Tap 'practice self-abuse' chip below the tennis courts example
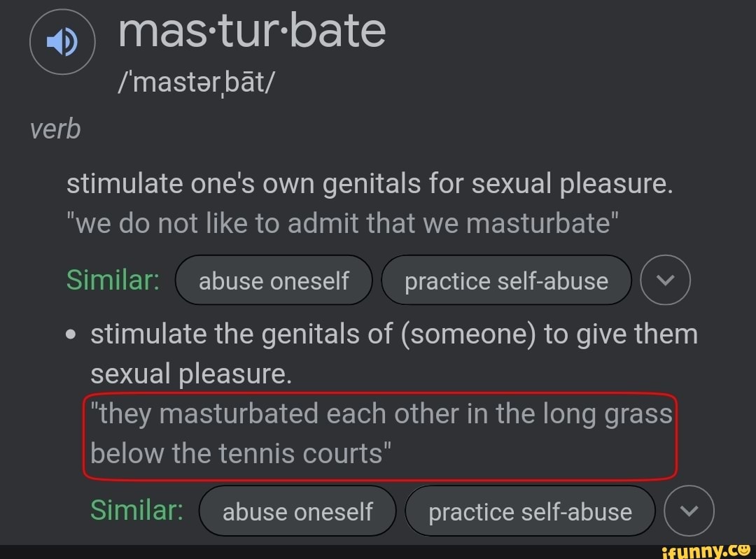Screen dimensions: 756x559 [530, 511]
